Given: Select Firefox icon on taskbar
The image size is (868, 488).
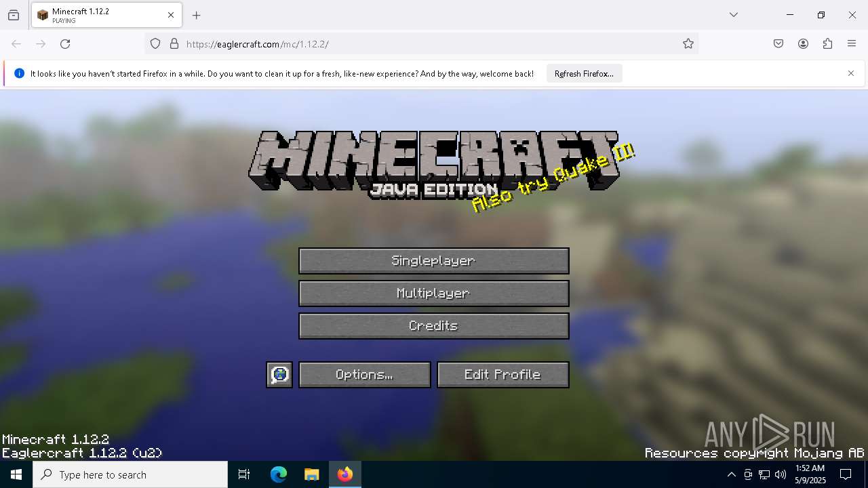Looking at the screenshot, I should pyautogui.click(x=345, y=474).
